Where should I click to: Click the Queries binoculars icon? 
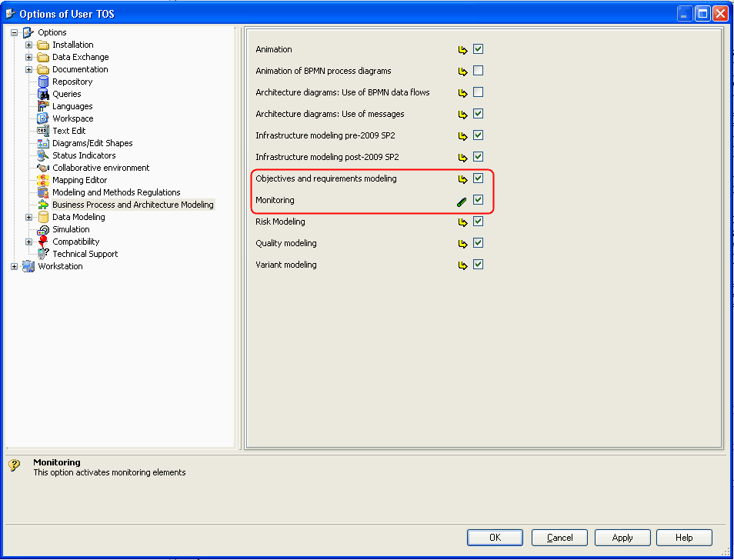(x=43, y=94)
